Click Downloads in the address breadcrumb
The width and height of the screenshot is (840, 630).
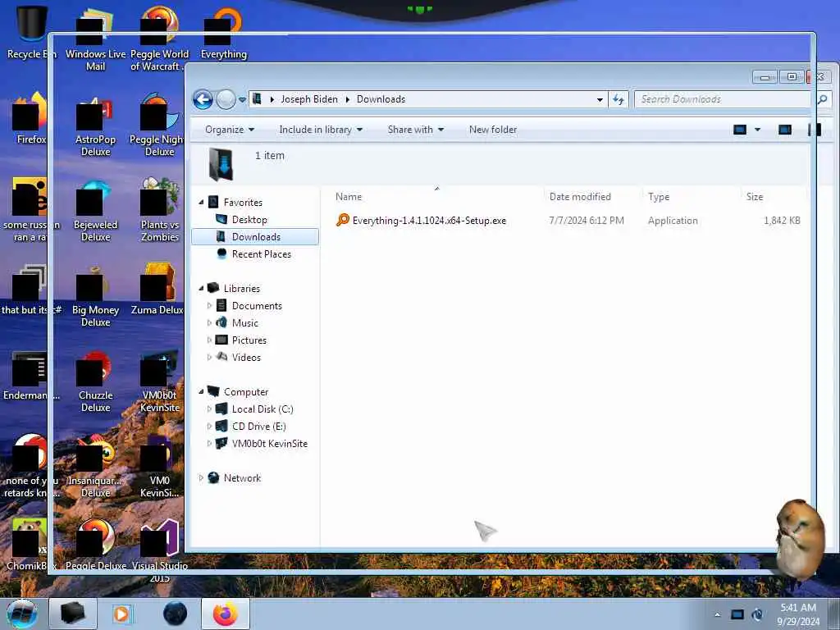381,99
